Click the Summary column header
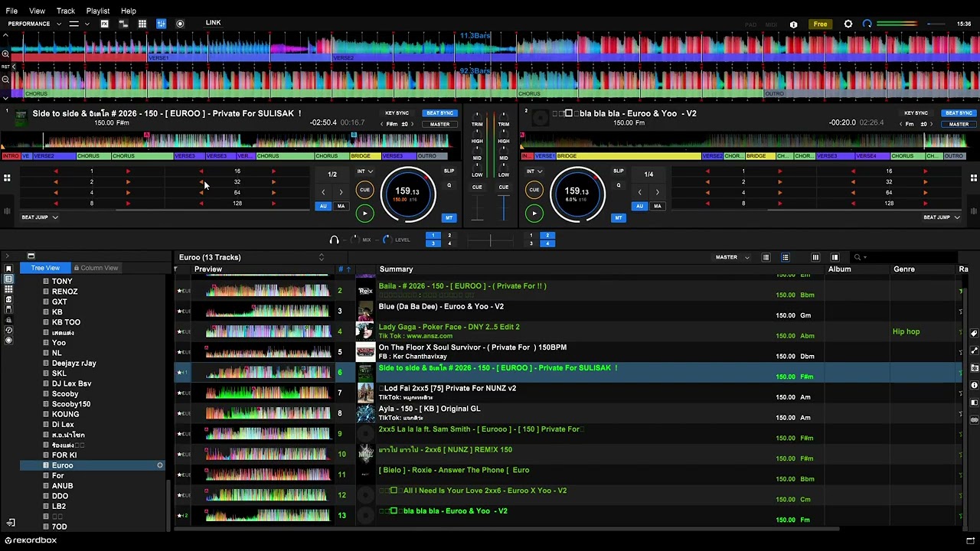Screen dimensions: 980x551 396,269
